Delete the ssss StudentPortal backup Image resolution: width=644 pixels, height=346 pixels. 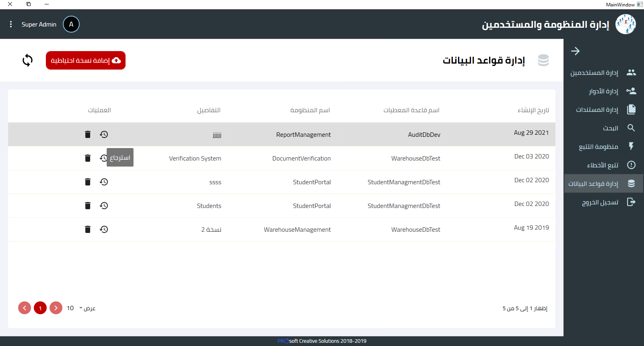coord(88,182)
